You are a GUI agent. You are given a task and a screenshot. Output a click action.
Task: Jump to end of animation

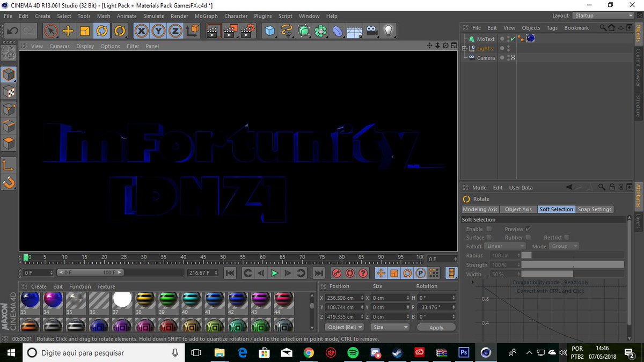coord(319,273)
